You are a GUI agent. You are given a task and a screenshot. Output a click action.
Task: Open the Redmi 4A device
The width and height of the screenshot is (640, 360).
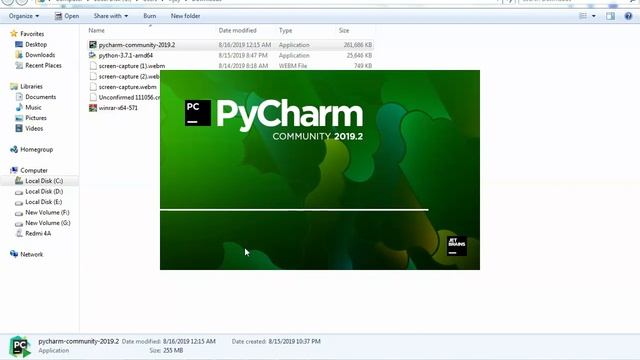(x=38, y=233)
